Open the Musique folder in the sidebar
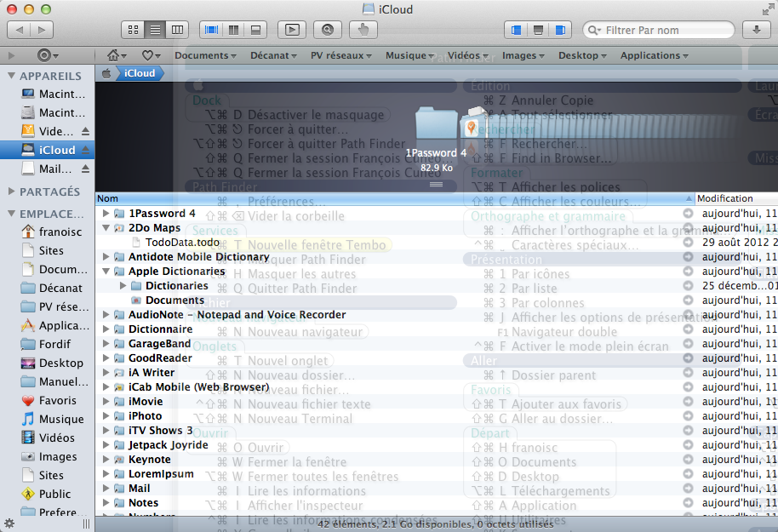The width and height of the screenshot is (778, 532). 52,420
